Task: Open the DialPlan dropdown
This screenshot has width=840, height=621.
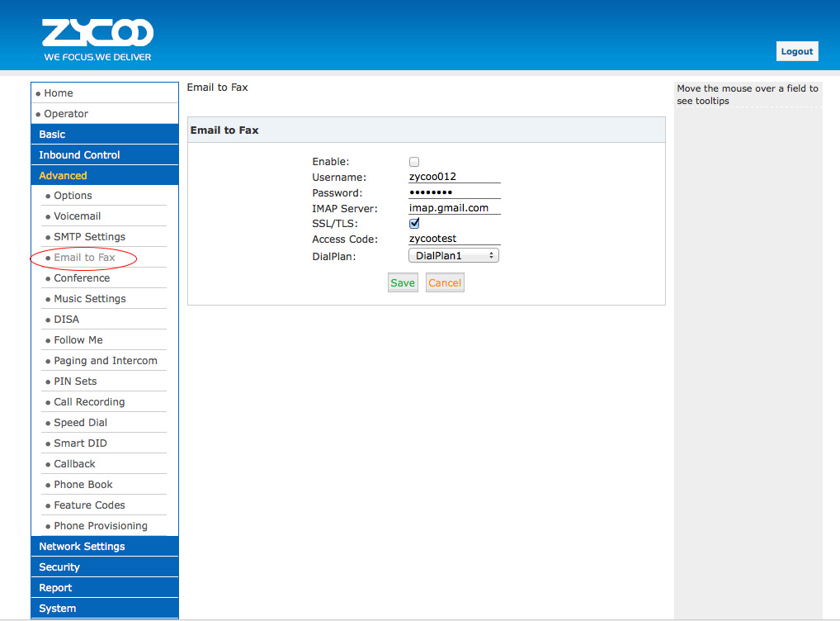Action: 454,256
